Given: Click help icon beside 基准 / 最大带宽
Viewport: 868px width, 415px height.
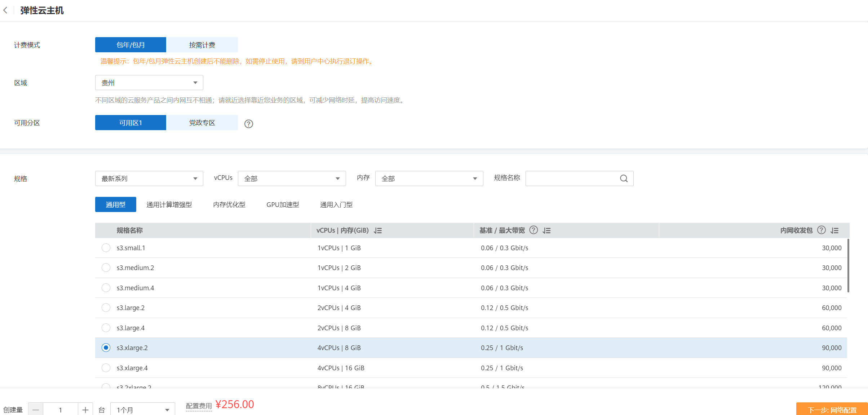Looking at the screenshot, I should coord(533,230).
